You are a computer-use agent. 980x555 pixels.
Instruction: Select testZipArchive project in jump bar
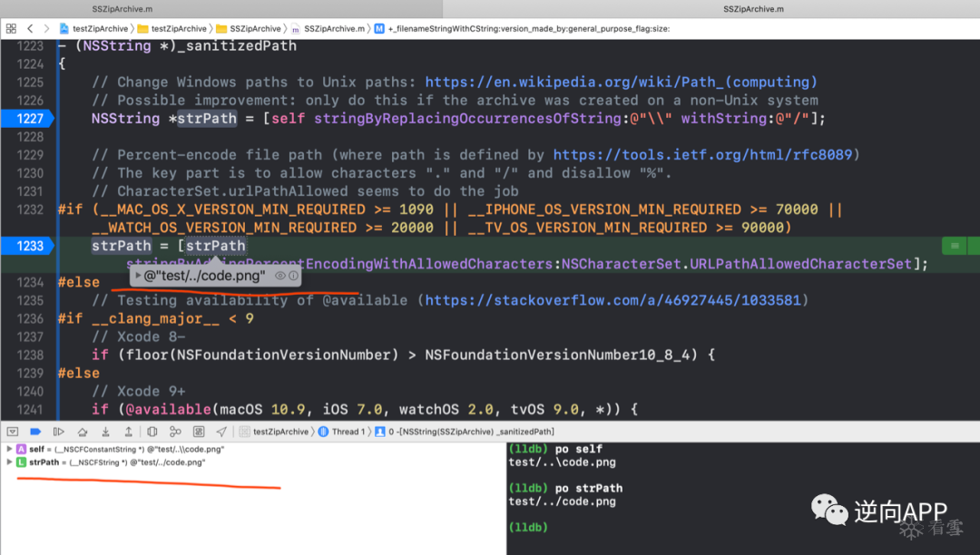93,29
